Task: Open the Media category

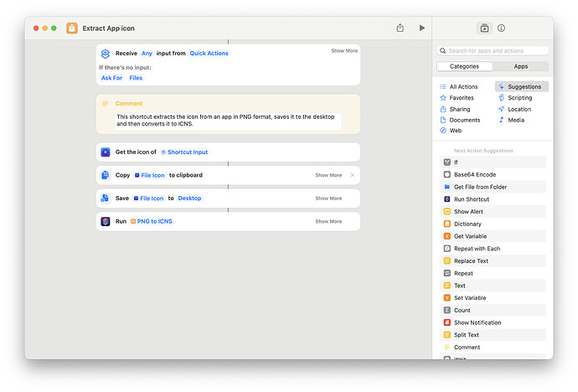Action: (511, 120)
